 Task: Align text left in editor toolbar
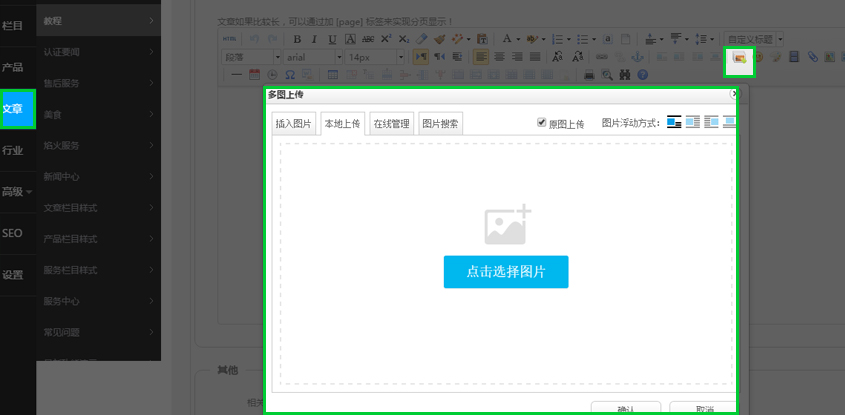(481, 57)
